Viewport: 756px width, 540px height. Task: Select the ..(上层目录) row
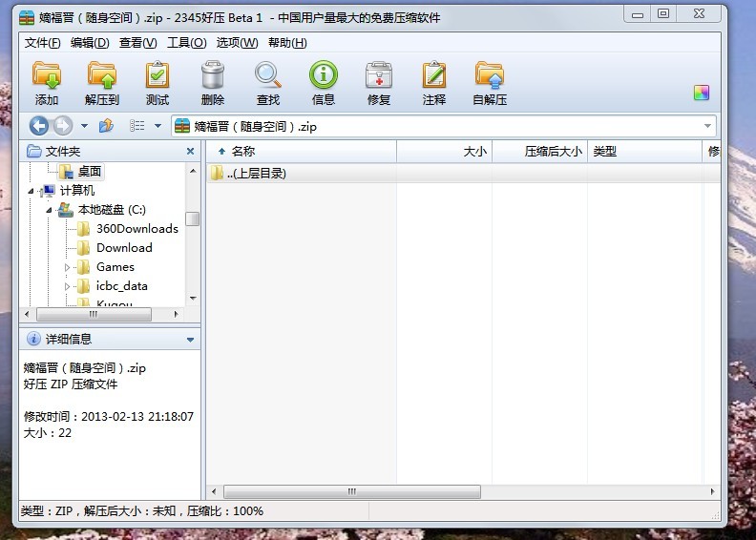click(x=463, y=173)
